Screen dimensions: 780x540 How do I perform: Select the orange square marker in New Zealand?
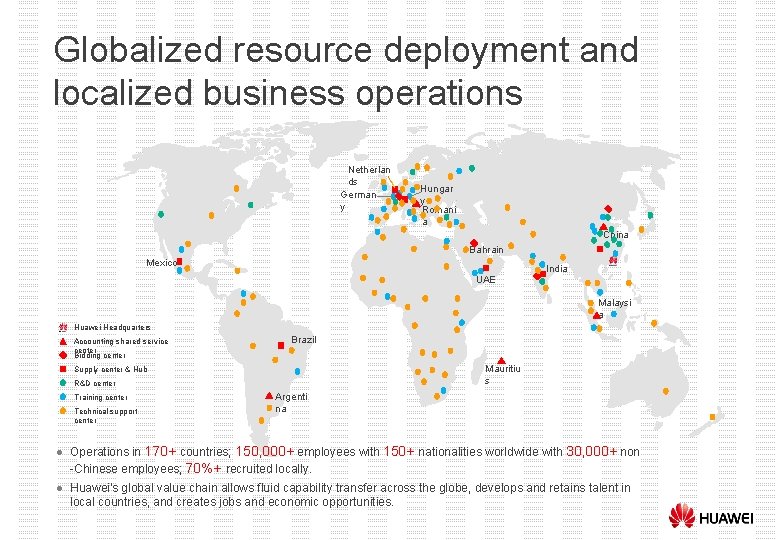[712, 417]
